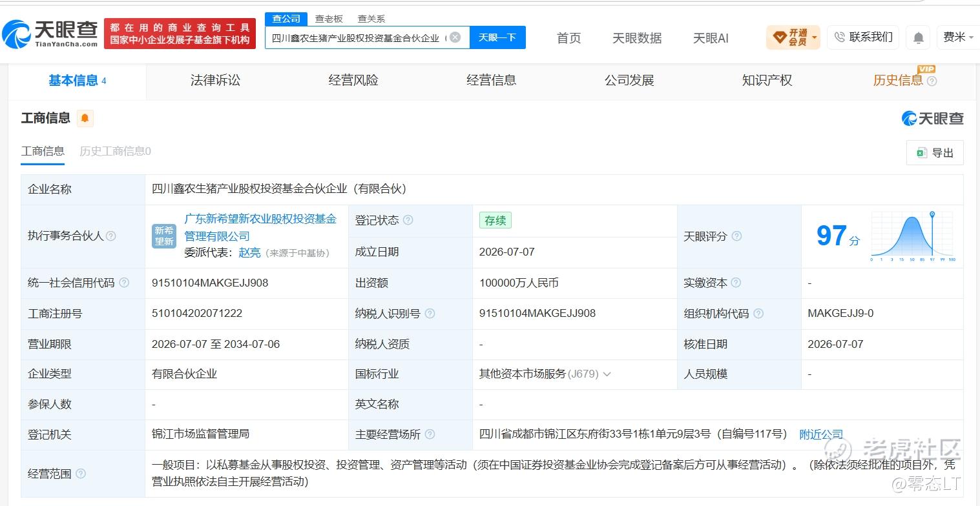Screen dimensions: 980x506
Task: Open the 经营信息 tab
Action: 492,81
